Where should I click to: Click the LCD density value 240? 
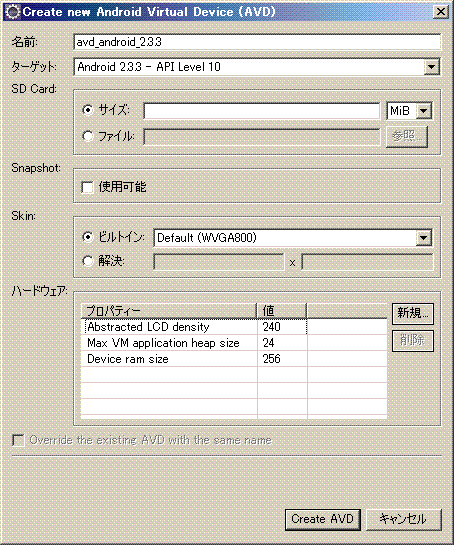pos(271,327)
